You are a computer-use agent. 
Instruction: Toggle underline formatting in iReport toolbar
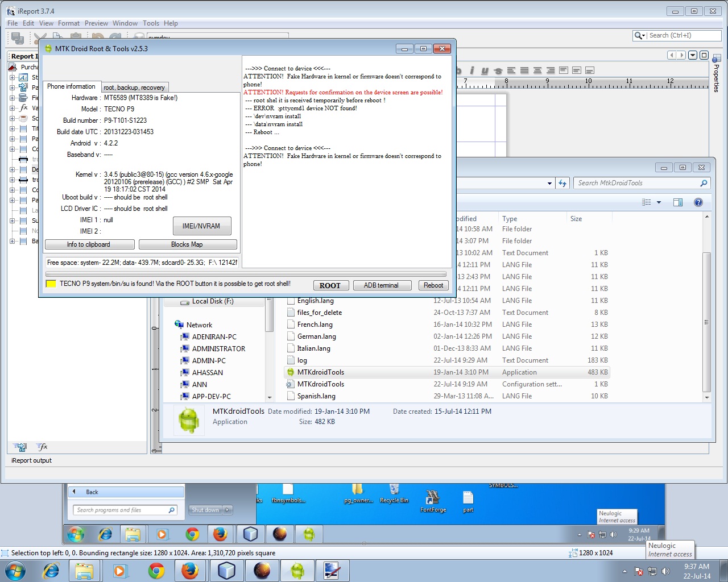[485, 70]
